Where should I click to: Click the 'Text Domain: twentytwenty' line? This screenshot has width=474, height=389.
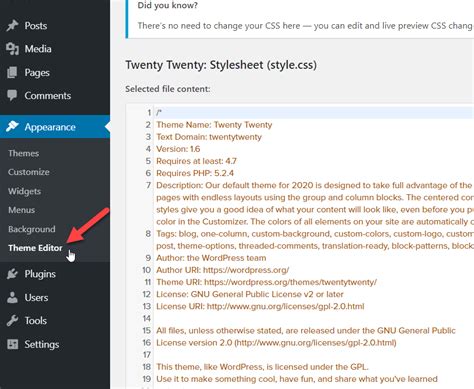209,137
